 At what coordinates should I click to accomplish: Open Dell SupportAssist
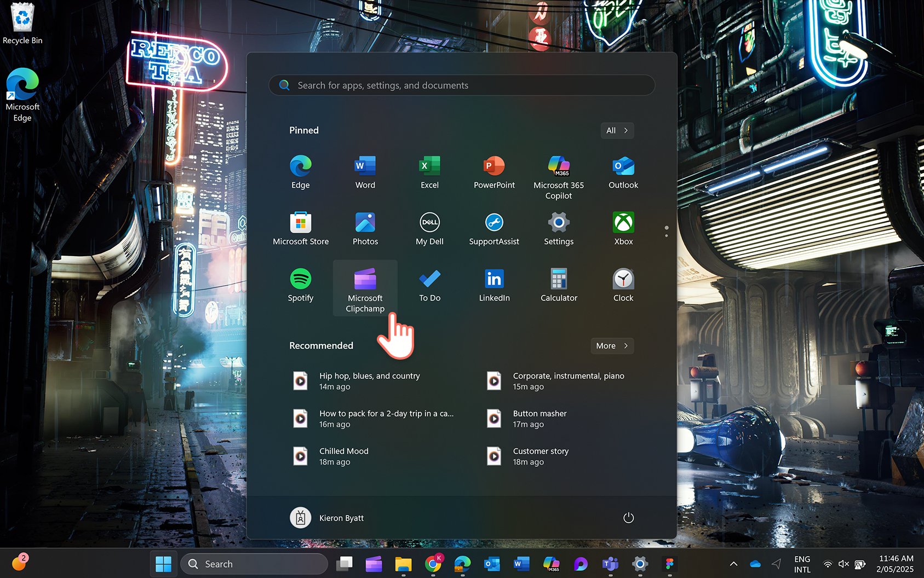point(493,227)
